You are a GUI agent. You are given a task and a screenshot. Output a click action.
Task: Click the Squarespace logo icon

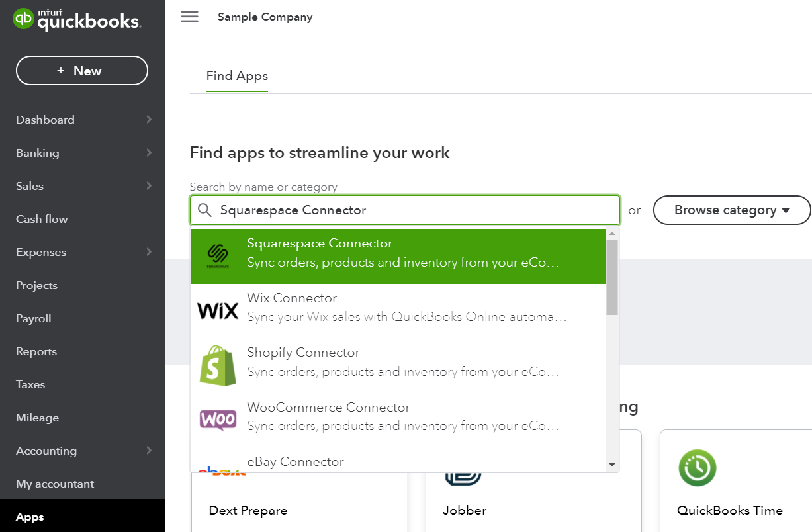[218, 256]
